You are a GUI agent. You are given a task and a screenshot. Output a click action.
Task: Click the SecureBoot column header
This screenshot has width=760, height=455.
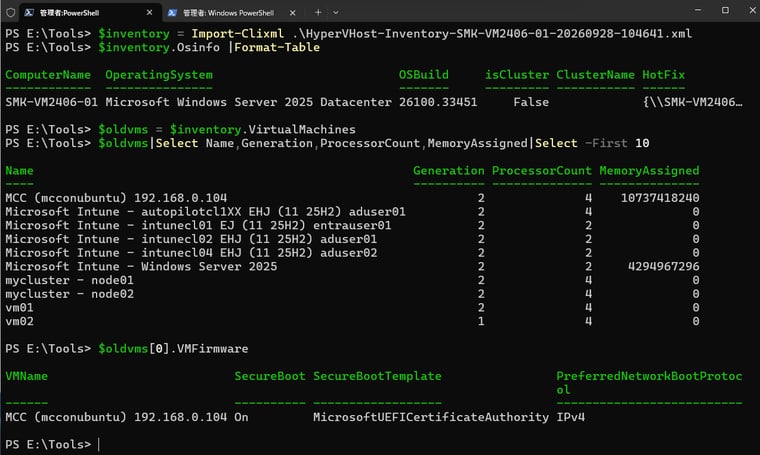pyautogui.click(x=270, y=376)
